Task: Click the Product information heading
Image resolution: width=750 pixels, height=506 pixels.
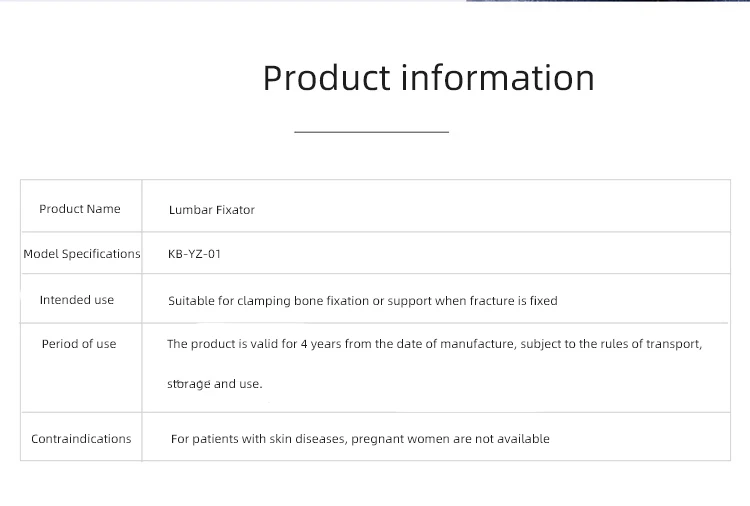Action: coord(429,78)
